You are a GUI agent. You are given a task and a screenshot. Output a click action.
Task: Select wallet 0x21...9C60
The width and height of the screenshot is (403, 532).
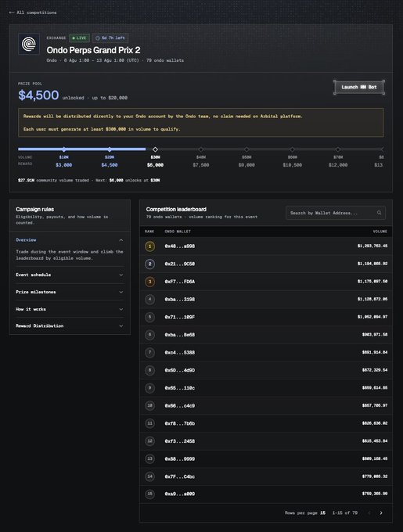[180, 264]
